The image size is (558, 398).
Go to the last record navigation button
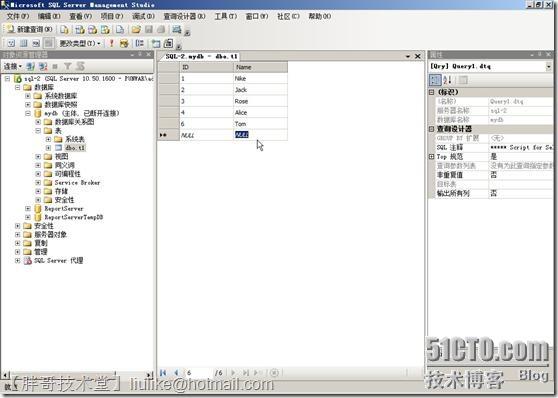click(246, 373)
